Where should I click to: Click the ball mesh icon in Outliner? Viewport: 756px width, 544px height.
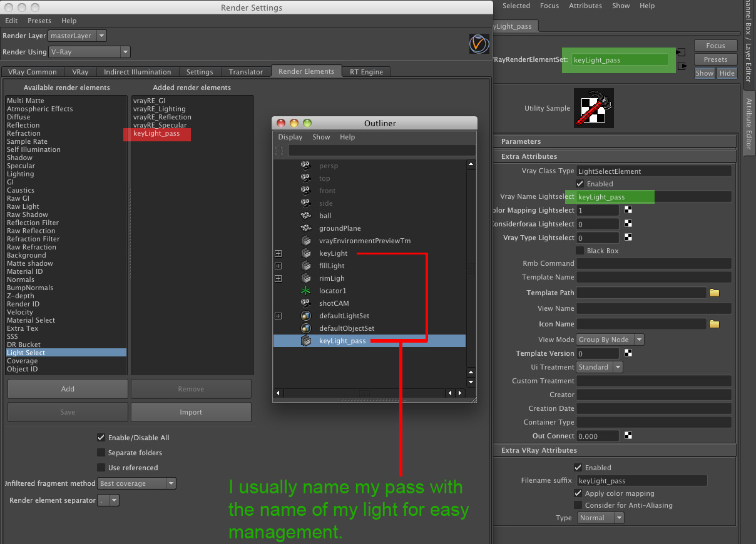[x=306, y=216]
